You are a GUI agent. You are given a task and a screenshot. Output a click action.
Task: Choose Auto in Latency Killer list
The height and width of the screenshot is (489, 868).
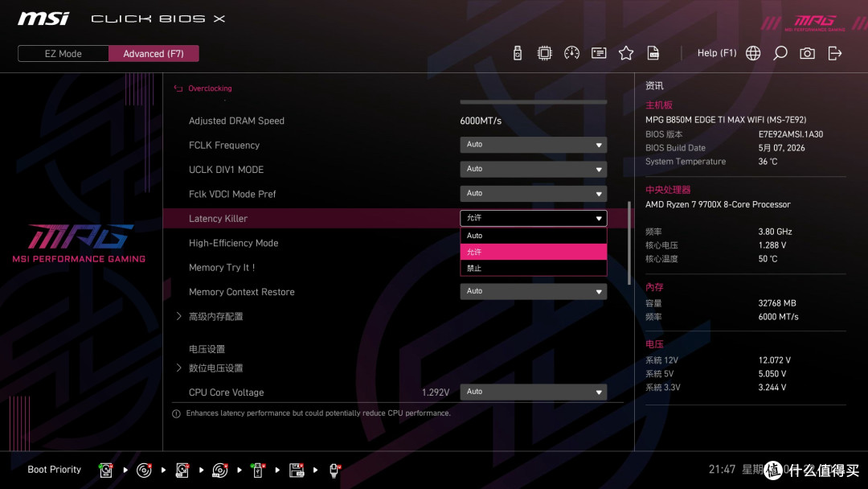tap(533, 236)
